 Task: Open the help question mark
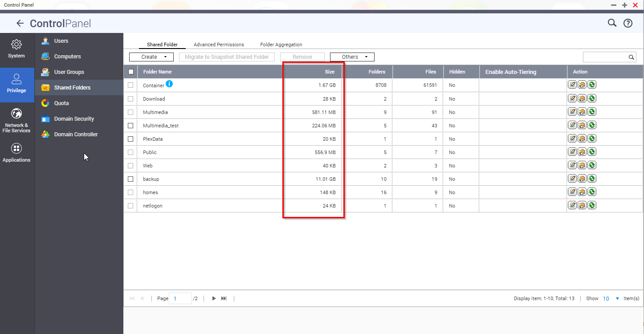(628, 23)
